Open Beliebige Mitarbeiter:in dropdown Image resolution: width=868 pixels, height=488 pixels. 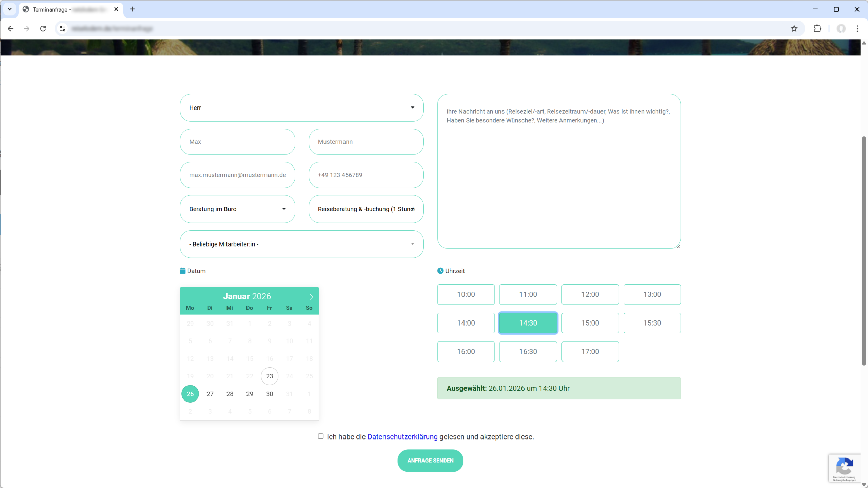click(x=301, y=244)
